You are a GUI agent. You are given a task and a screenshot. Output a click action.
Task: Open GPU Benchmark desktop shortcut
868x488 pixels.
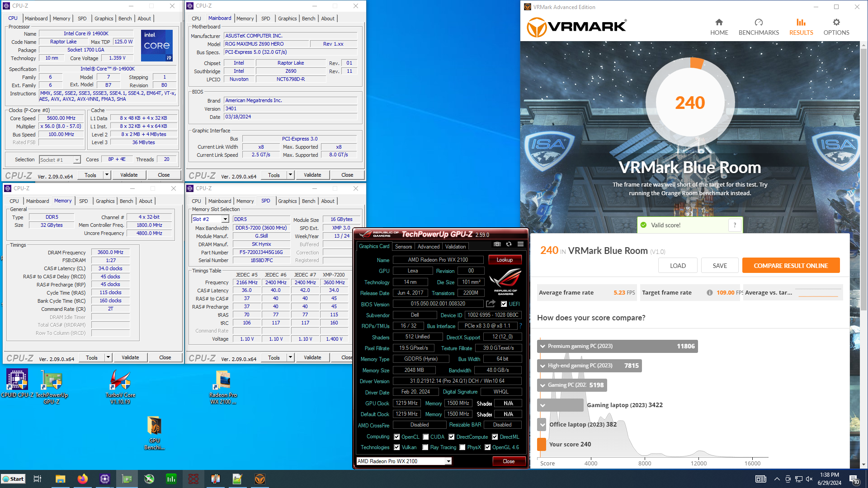[x=154, y=433]
